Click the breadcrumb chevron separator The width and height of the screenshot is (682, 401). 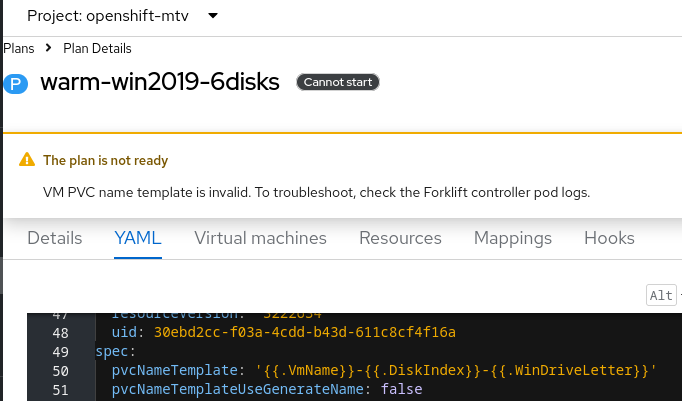coord(49,48)
